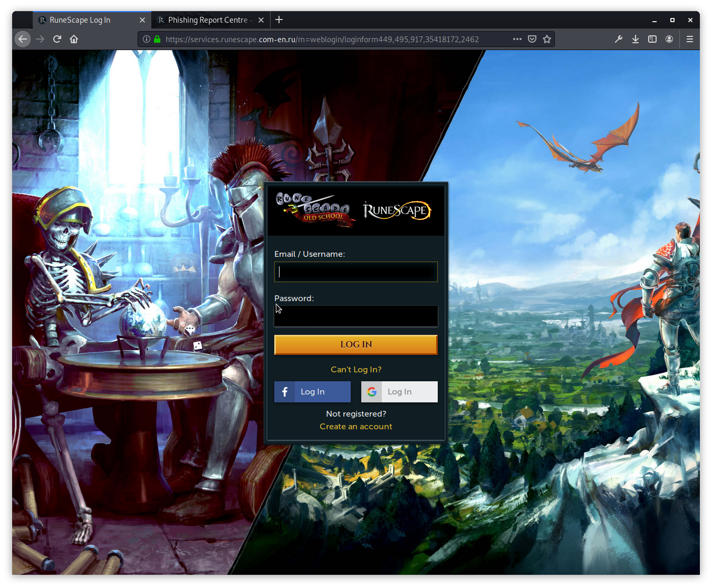Open the browser home page
The height and width of the screenshot is (588, 712).
click(74, 39)
